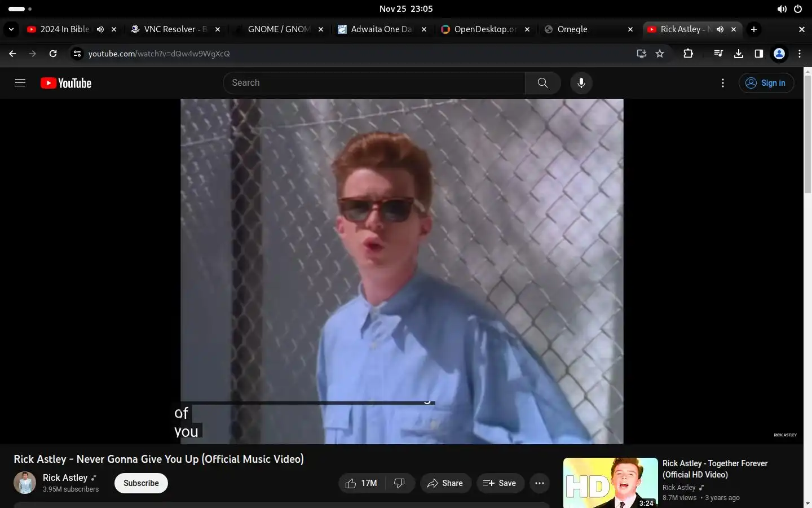
Task: Close the 2024 In Bible tab
Action: (114, 29)
